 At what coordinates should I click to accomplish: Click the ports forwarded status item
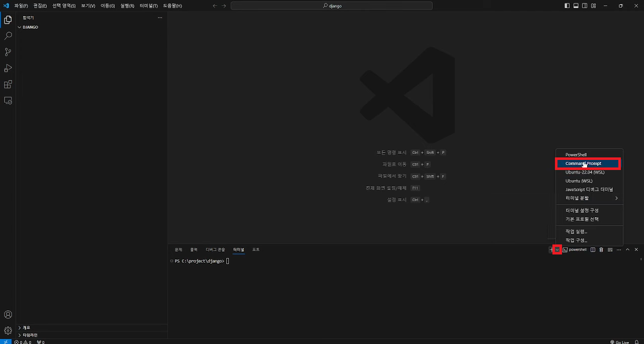41,341
